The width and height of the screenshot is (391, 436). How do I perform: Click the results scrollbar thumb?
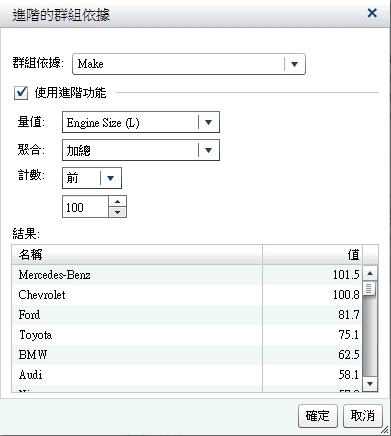(x=369, y=288)
